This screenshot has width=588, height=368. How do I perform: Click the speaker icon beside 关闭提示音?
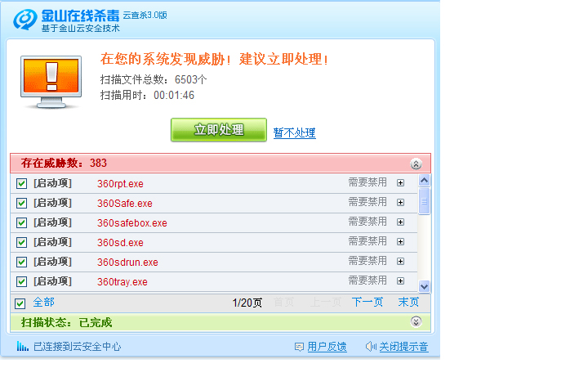(x=371, y=346)
